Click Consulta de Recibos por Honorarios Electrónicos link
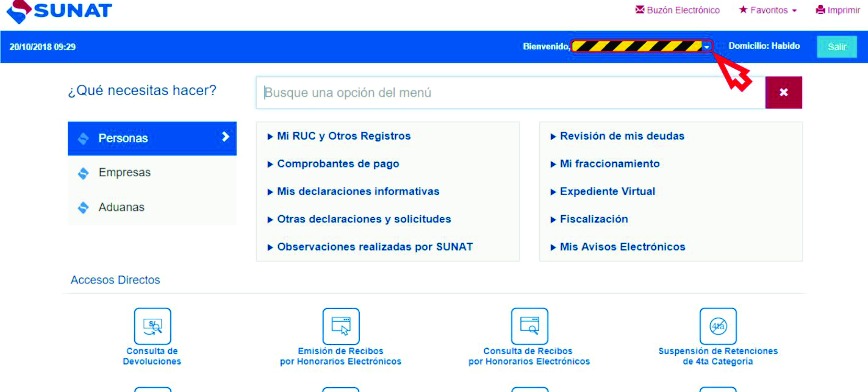868x392 pixels. (529, 356)
